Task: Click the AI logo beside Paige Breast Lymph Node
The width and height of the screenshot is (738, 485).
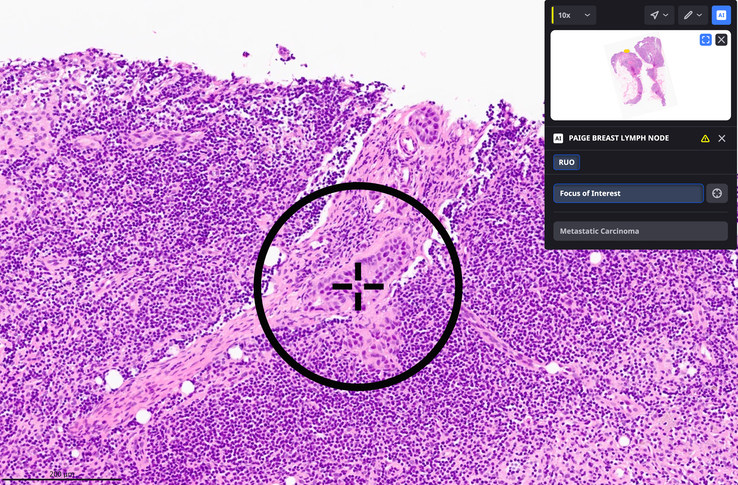Action: (x=558, y=138)
